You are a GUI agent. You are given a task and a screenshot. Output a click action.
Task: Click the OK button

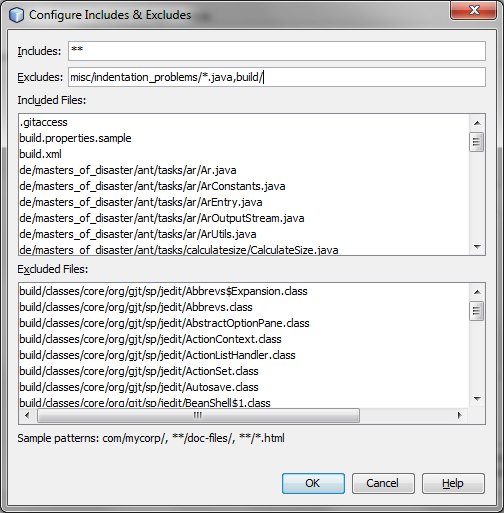pyautogui.click(x=313, y=483)
